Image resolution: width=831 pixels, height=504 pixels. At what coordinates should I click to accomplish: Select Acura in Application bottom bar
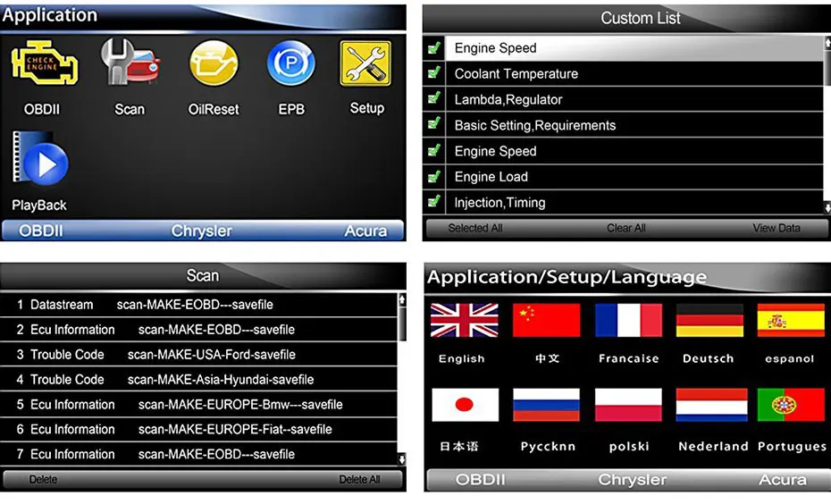[x=365, y=231]
